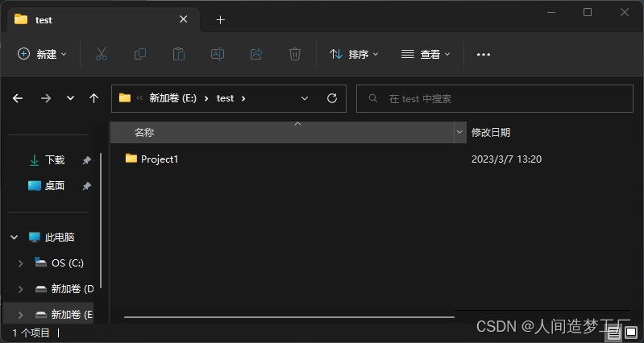Screen dimensions: 644x343
Task: Close the test tab
Action: (x=184, y=19)
